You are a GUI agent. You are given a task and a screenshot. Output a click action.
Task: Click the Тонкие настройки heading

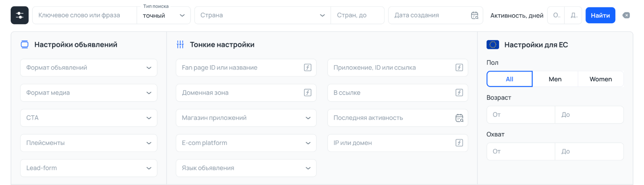tap(222, 45)
